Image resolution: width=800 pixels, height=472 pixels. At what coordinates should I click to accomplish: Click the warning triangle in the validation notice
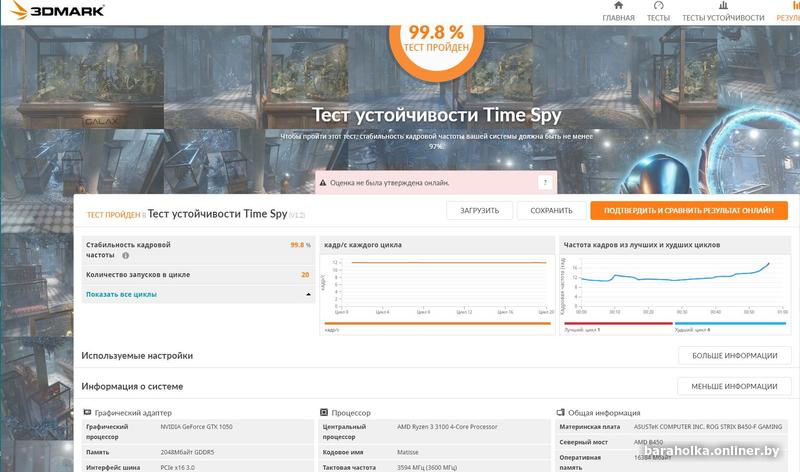click(x=322, y=183)
